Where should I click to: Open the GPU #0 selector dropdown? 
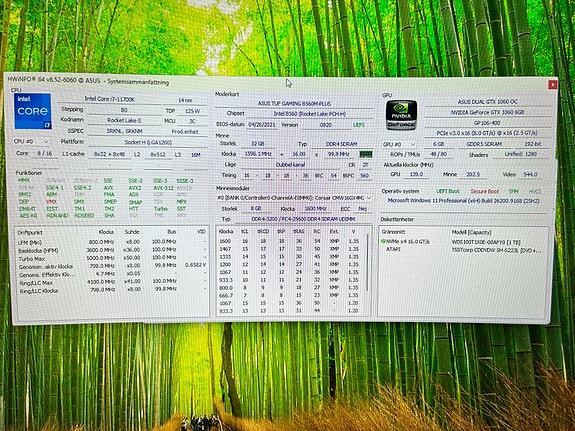(399, 145)
